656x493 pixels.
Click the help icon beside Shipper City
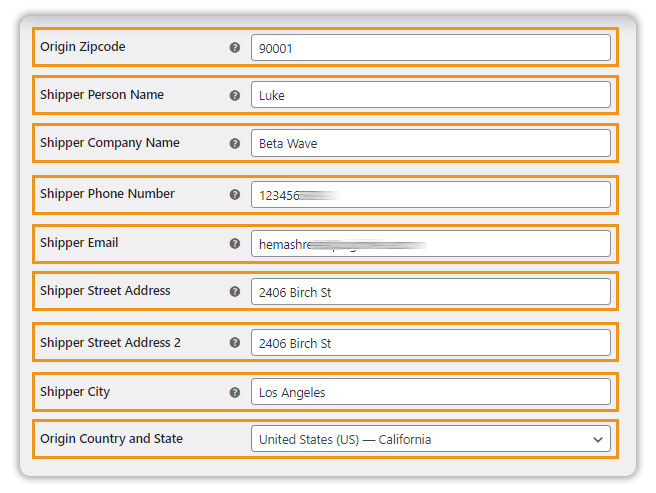pyautogui.click(x=235, y=392)
